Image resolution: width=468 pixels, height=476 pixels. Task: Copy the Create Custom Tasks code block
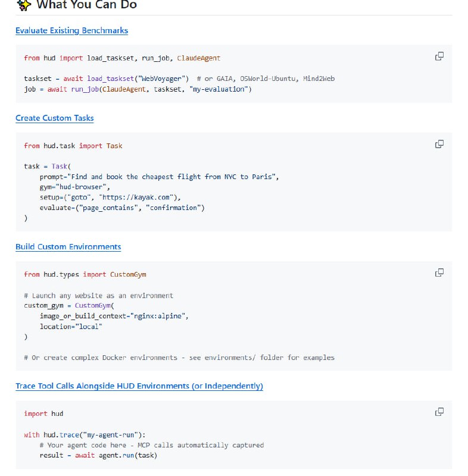click(x=439, y=144)
